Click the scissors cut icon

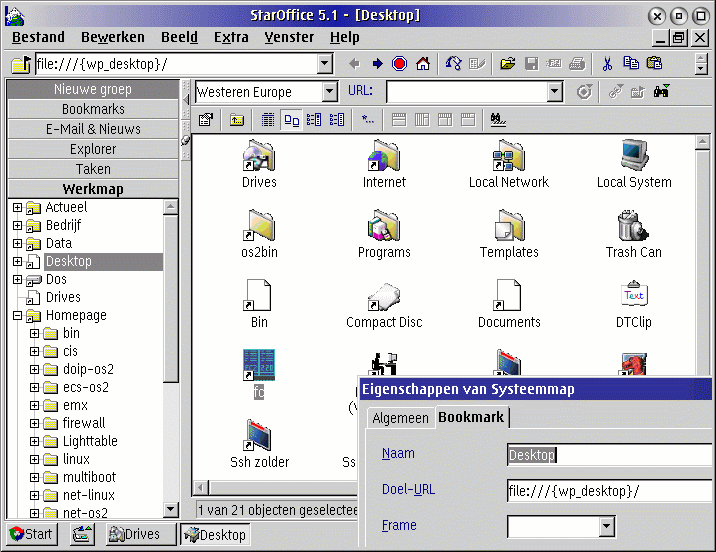[x=607, y=64]
